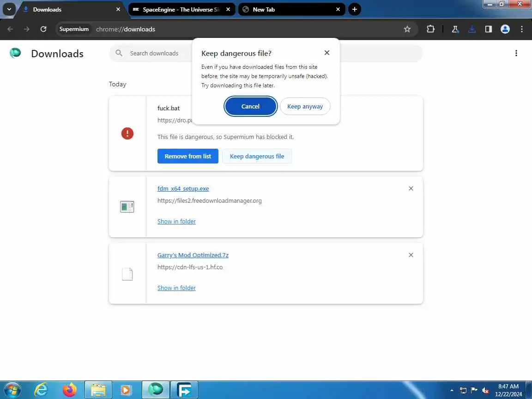Open the Action Center flag icon
Image resolution: width=532 pixels, height=399 pixels.
(x=474, y=390)
